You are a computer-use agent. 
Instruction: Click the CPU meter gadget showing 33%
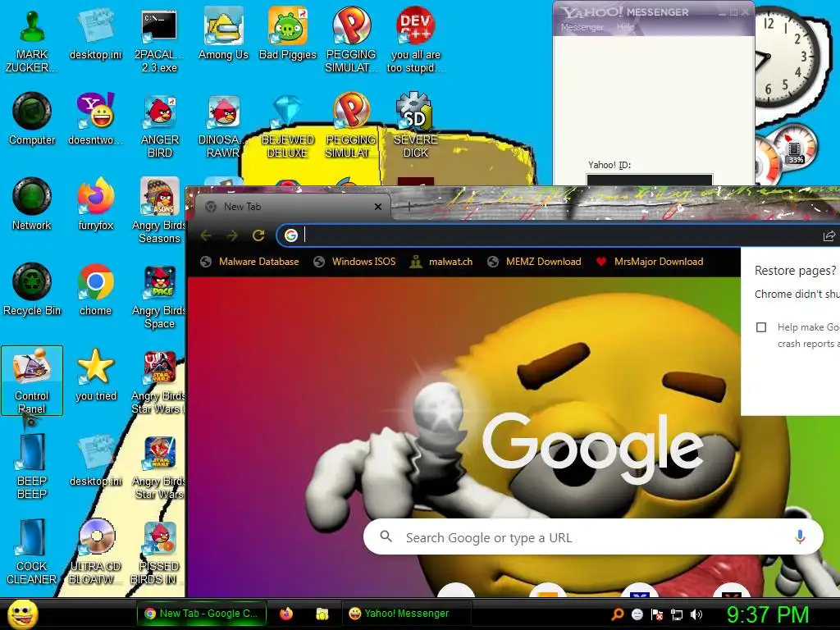tap(795, 146)
